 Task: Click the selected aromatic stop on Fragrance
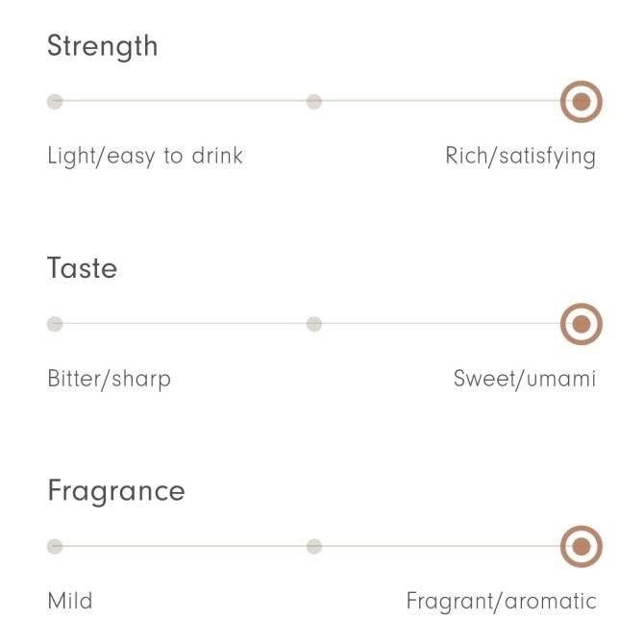click(581, 547)
